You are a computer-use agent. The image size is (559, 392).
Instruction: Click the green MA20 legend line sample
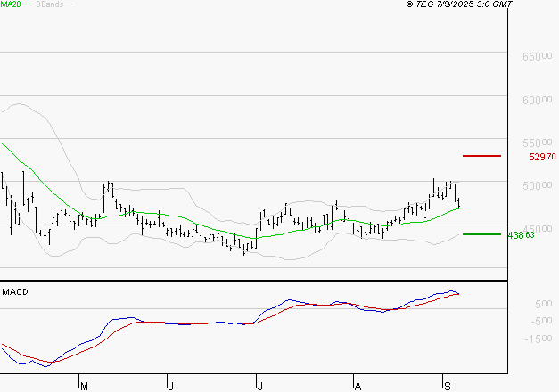click(25, 4)
